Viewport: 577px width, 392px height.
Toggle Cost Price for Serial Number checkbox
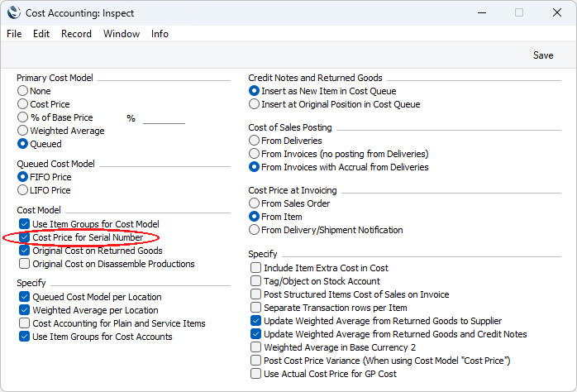coord(24,237)
